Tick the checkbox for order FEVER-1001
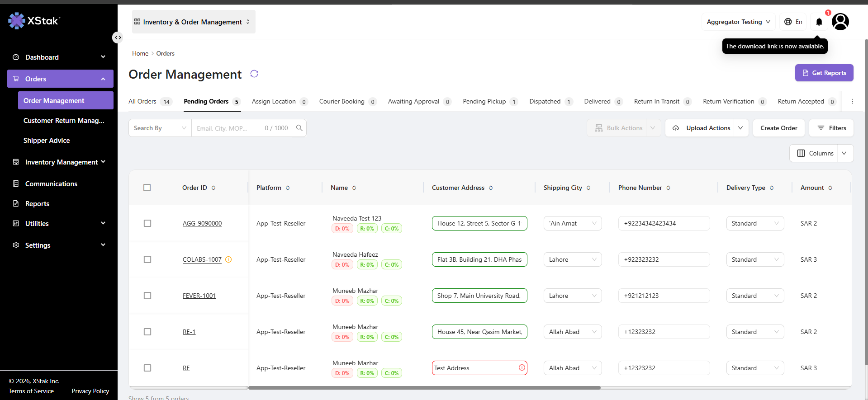The height and width of the screenshot is (400, 868). coord(147,296)
